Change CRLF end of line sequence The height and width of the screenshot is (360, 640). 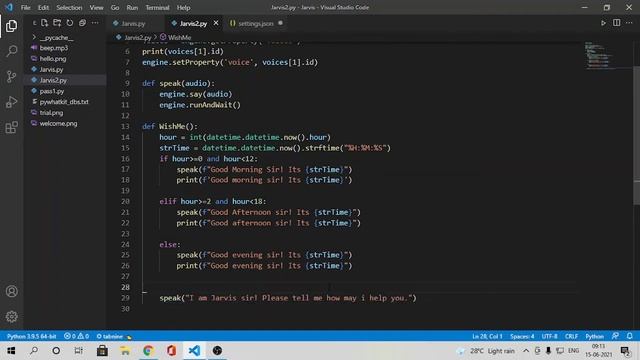(571, 336)
